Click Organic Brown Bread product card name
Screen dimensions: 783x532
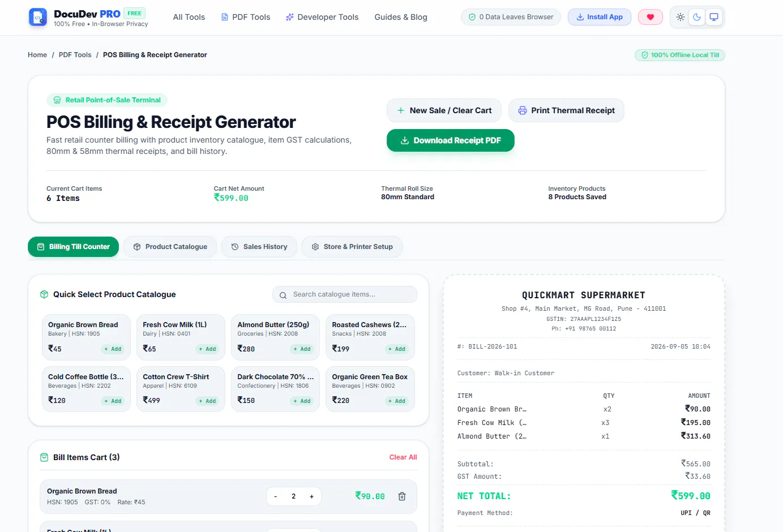(x=83, y=325)
